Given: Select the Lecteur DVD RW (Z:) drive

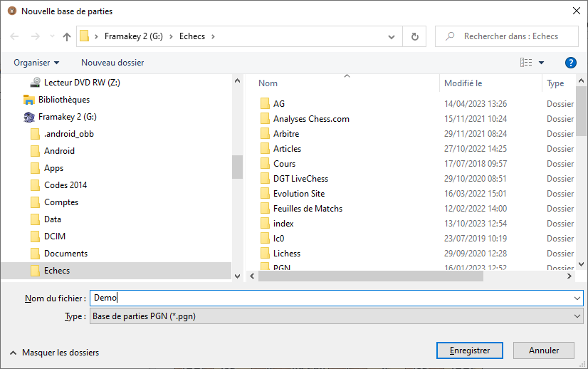Looking at the screenshot, I should point(81,83).
